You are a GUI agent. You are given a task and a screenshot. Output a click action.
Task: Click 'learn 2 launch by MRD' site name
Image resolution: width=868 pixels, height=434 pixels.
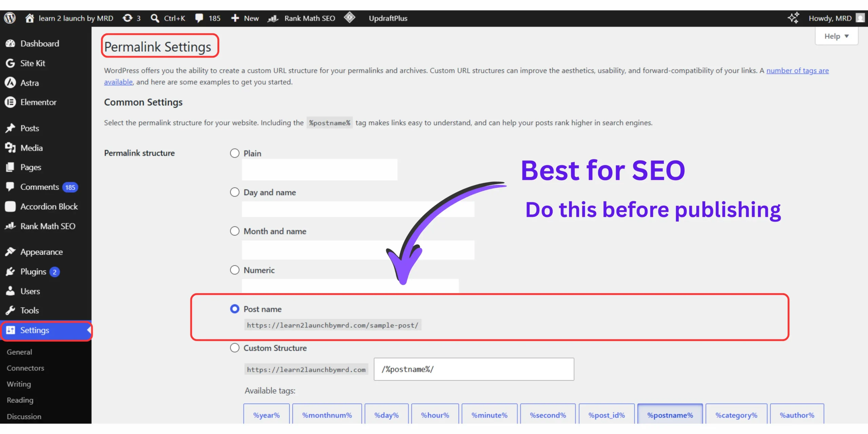coord(76,18)
